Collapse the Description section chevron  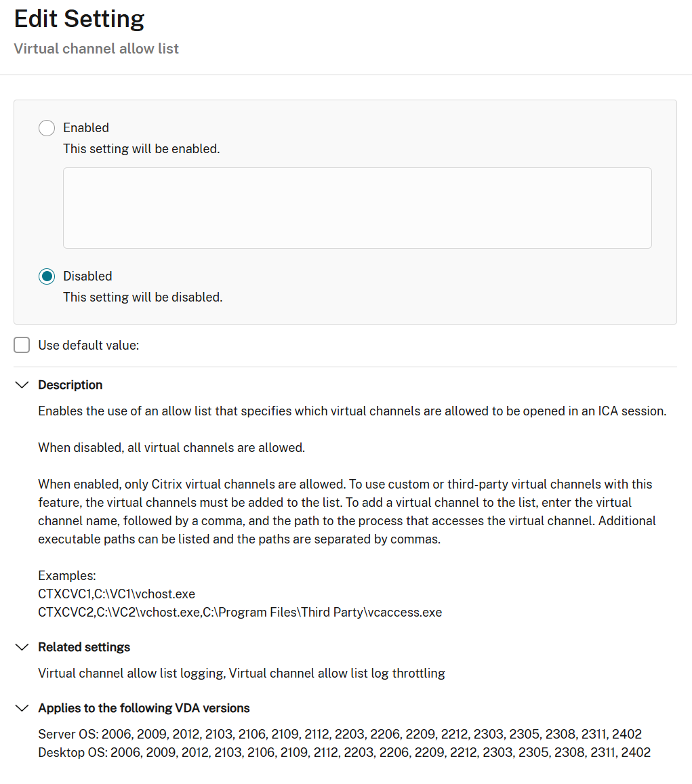tap(22, 385)
